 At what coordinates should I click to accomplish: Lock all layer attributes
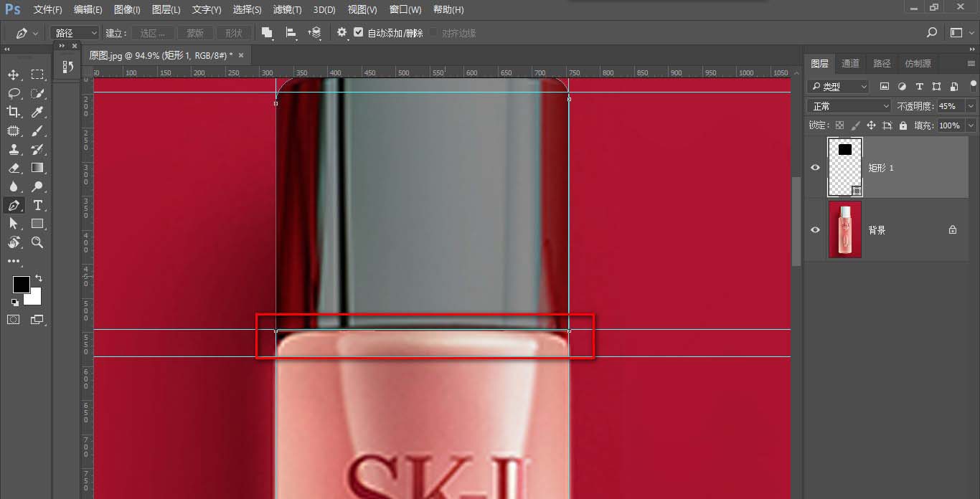coord(903,125)
